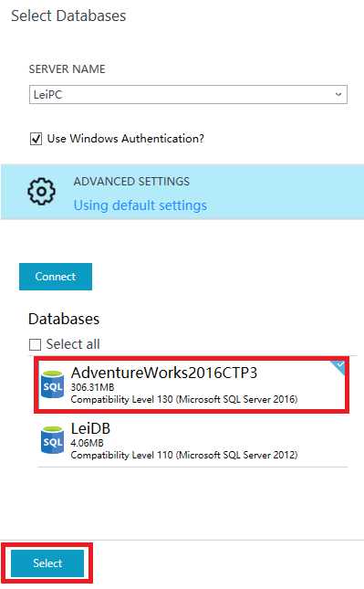Click the 4.06MB size text
The width and height of the screenshot is (364, 589).
(x=87, y=443)
